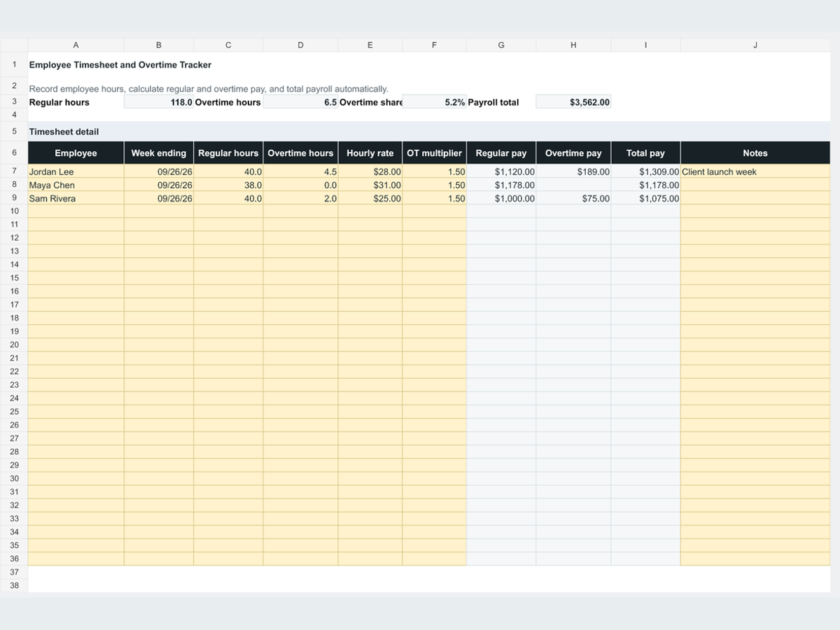Image resolution: width=840 pixels, height=630 pixels.
Task: Select column A header
Action: tap(76, 45)
